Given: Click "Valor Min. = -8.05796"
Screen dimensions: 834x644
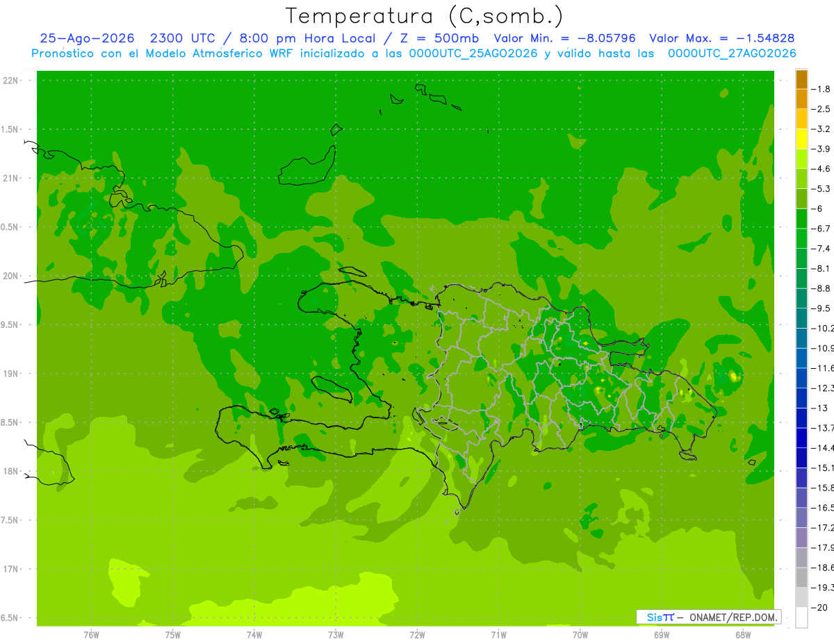Looking at the screenshot, I should point(564,38).
